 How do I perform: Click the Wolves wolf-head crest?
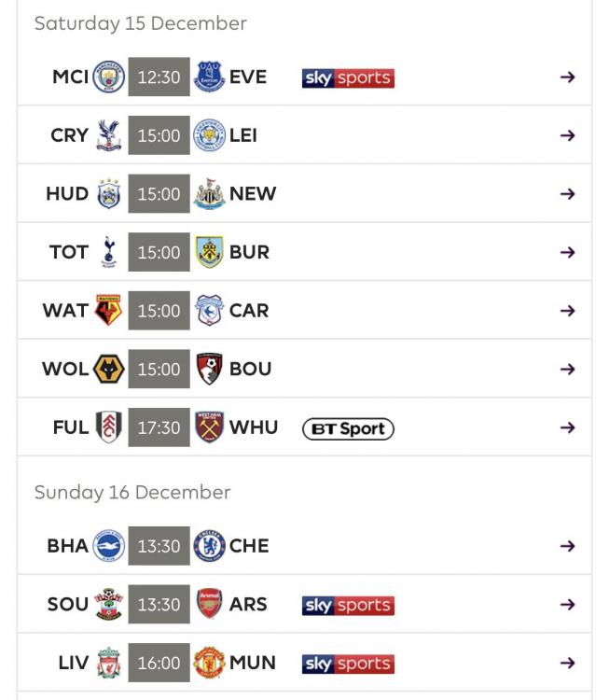(109, 370)
